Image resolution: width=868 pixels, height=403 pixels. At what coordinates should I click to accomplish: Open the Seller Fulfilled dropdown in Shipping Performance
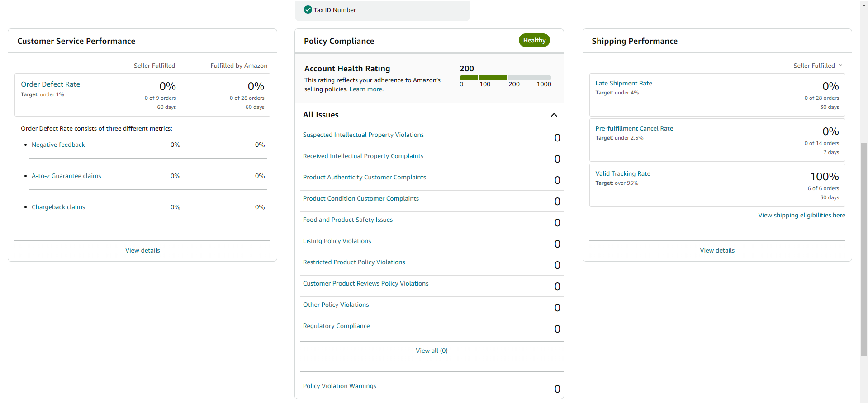click(x=818, y=66)
